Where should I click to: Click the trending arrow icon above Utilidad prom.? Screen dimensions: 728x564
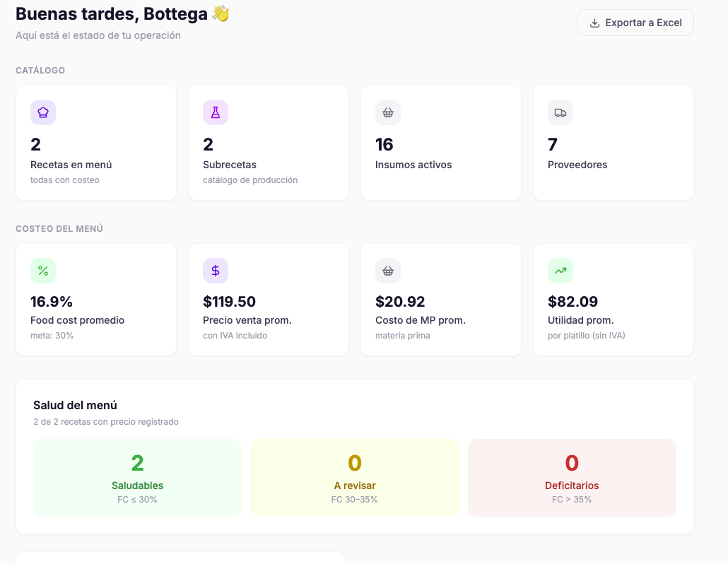560,271
